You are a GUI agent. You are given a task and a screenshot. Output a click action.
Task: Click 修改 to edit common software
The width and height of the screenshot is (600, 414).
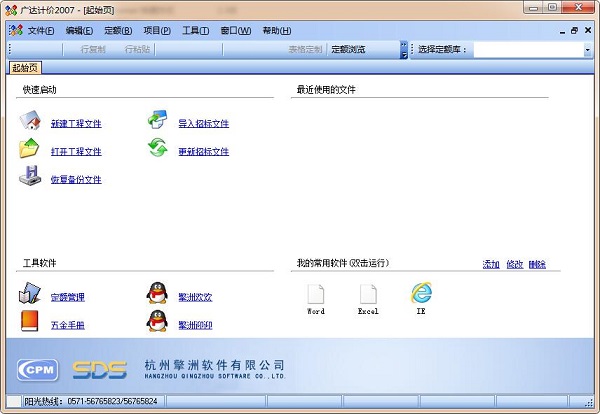click(x=515, y=264)
